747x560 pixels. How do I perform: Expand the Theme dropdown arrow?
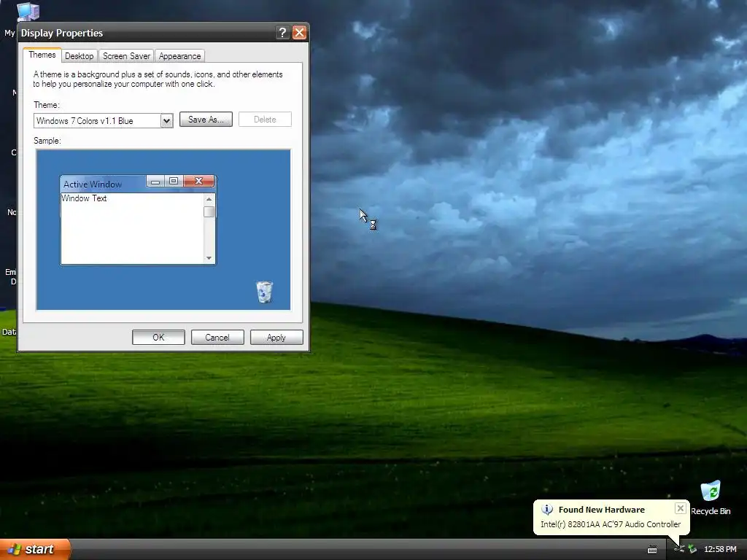166,121
